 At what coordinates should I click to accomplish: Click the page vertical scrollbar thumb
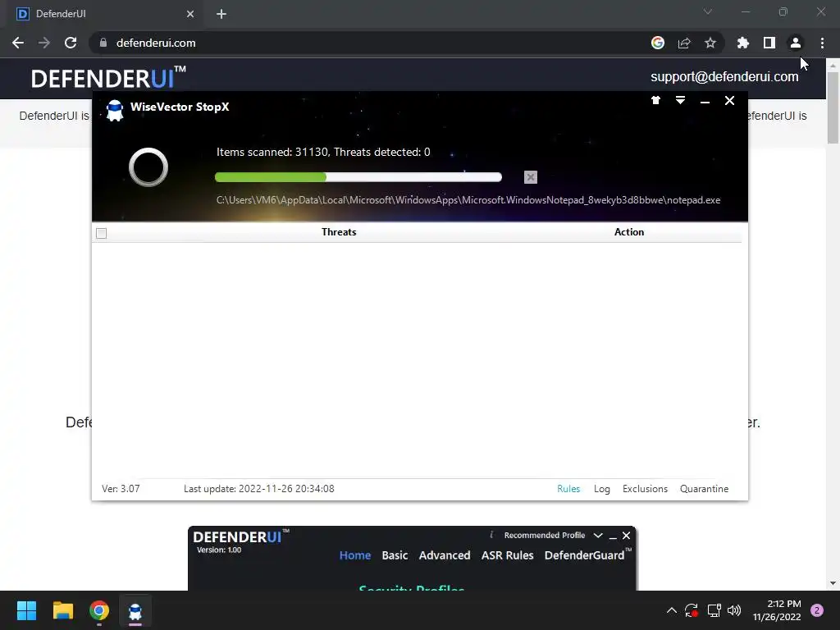[833, 107]
